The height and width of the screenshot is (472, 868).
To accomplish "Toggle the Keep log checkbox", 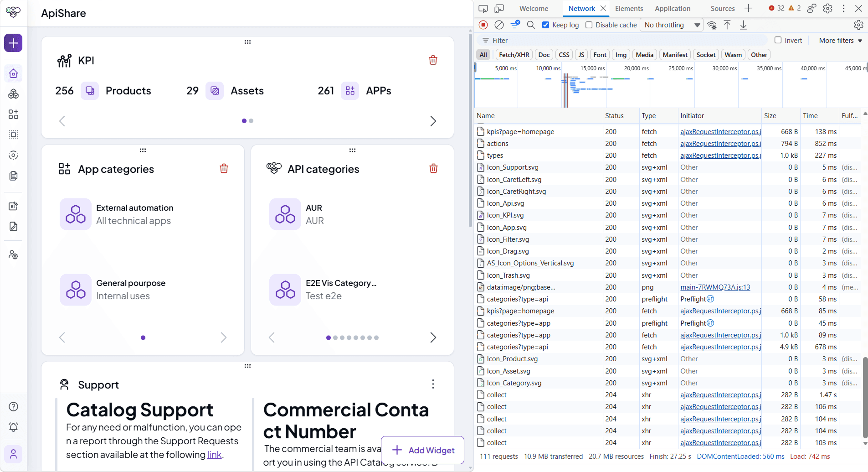I will 545,25.
